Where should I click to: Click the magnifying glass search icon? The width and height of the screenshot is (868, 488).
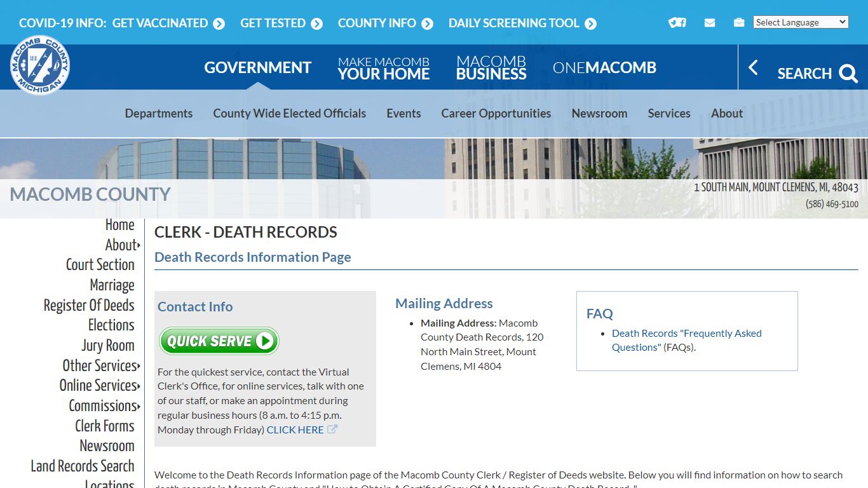848,74
